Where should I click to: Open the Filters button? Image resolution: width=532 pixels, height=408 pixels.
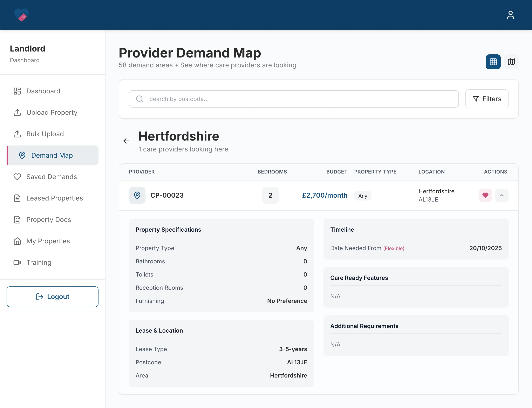point(487,99)
